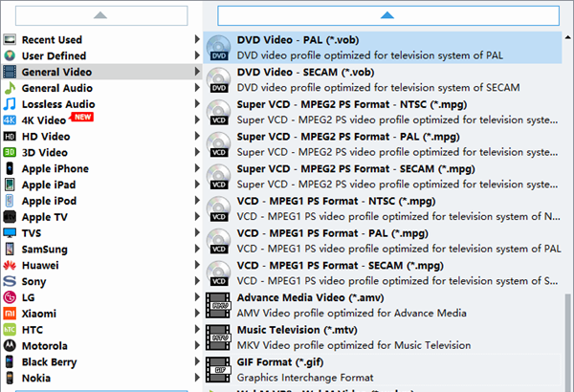574x392 pixels.
Task: Click the User Defined globe icon
Action: tap(10, 55)
